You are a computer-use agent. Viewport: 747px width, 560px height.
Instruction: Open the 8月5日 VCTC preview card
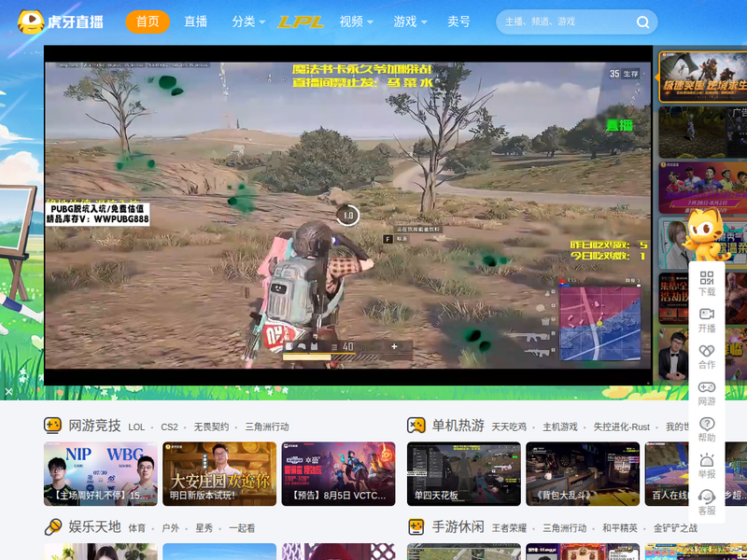tap(338, 474)
